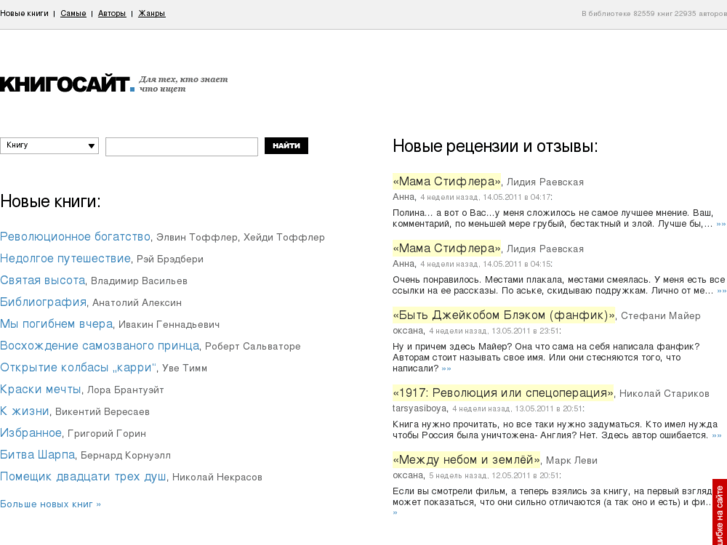Open author Владимир Васильев

tap(139, 281)
